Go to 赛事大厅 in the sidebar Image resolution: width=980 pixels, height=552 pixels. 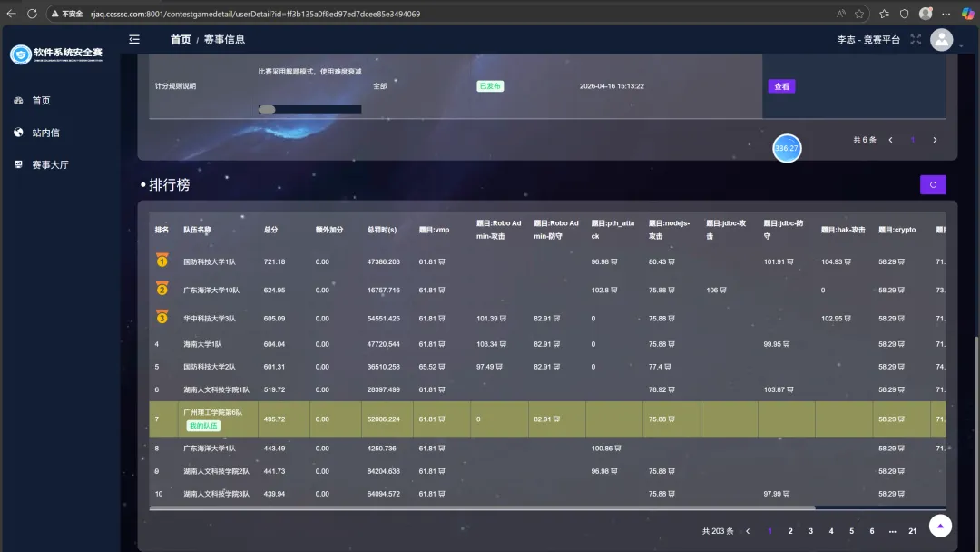tap(50, 165)
